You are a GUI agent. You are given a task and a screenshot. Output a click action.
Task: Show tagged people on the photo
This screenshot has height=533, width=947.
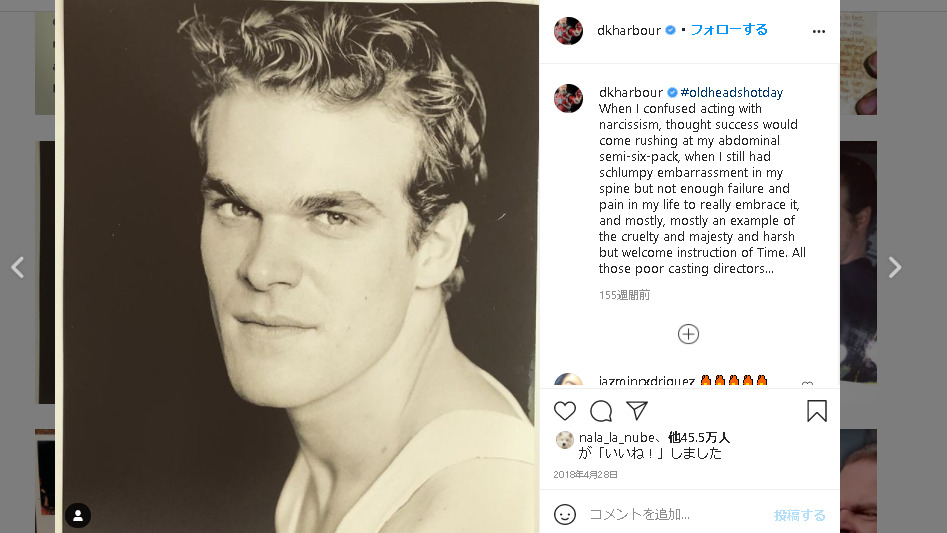point(78,515)
